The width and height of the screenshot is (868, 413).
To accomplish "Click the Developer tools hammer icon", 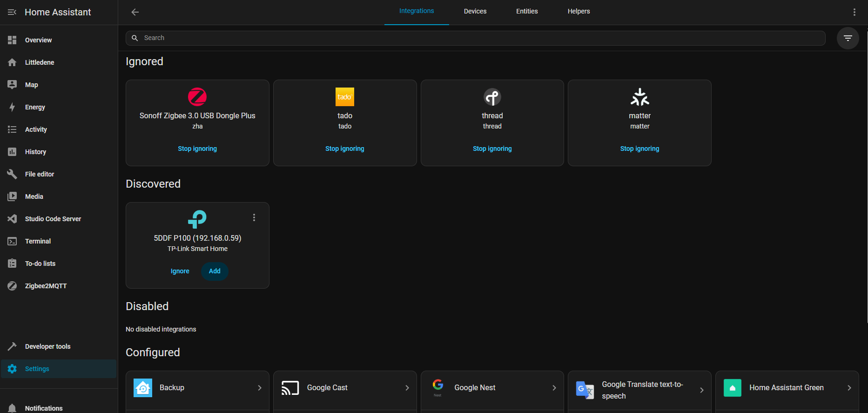I will [12, 346].
